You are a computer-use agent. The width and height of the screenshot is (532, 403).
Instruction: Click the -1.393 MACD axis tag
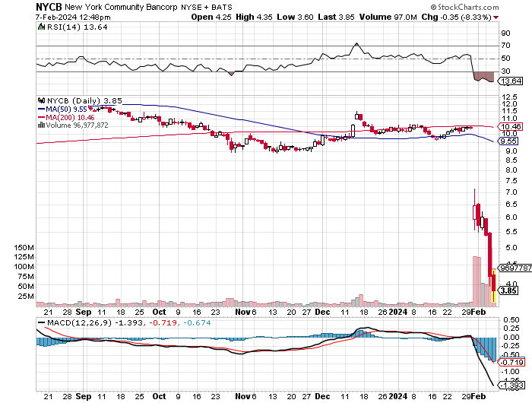511,385
